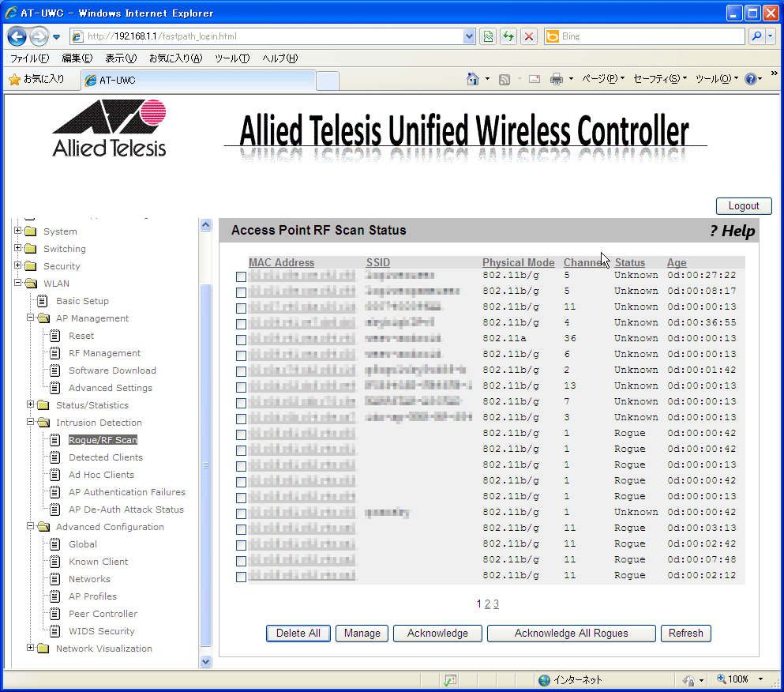Collapse the Advanced Configuration folder

click(31, 526)
